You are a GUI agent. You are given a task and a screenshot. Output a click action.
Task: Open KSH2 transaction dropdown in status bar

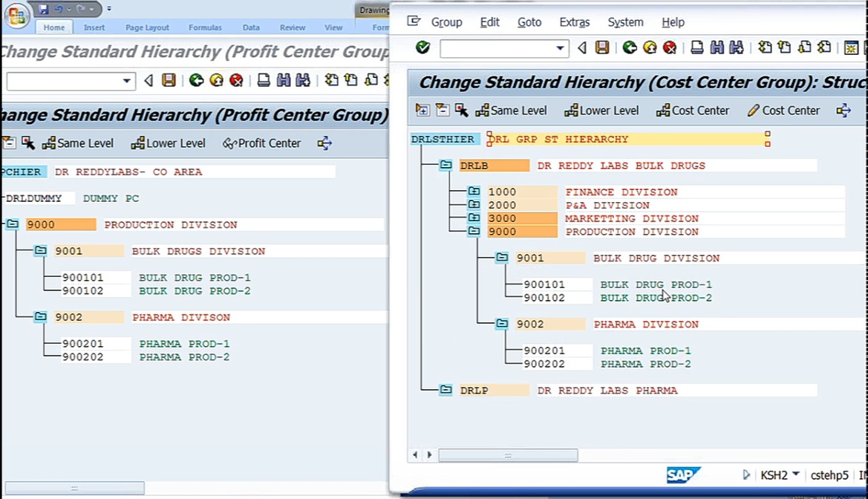click(x=796, y=474)
